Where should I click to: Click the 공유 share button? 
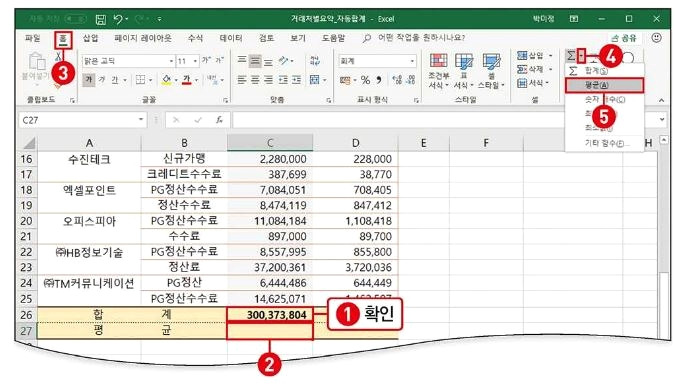click(624, 38)
